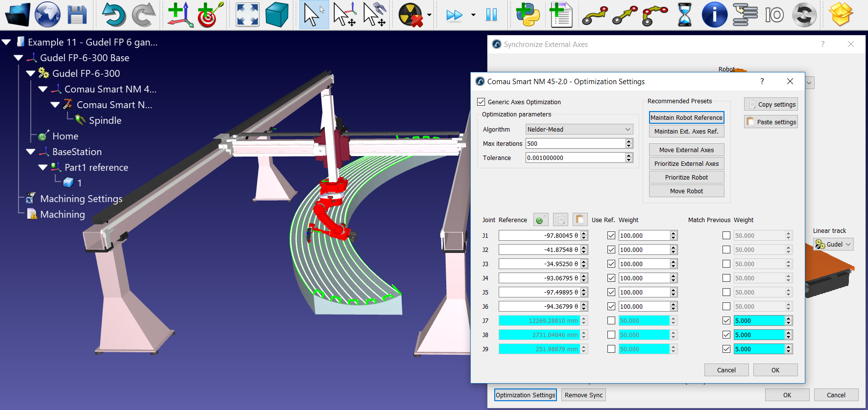Disable Match Previous for joint J7
868x410 pixels.
click(x=726, y=320)
